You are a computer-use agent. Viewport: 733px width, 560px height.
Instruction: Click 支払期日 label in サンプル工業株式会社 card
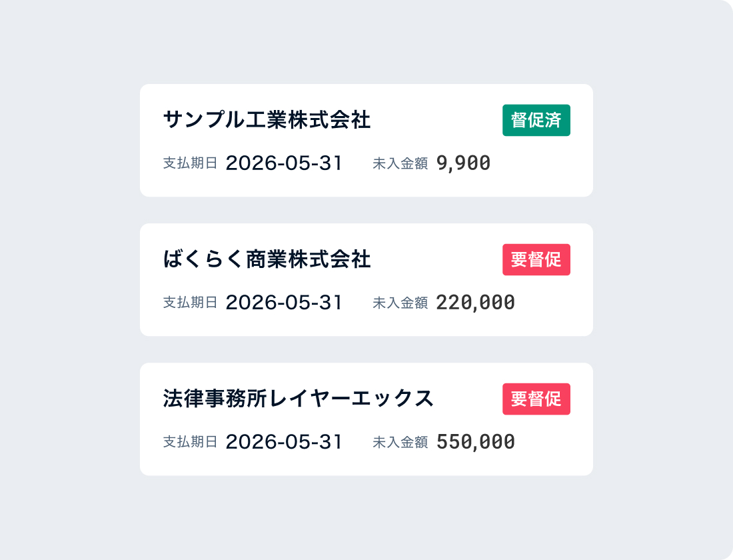[191, 163]
